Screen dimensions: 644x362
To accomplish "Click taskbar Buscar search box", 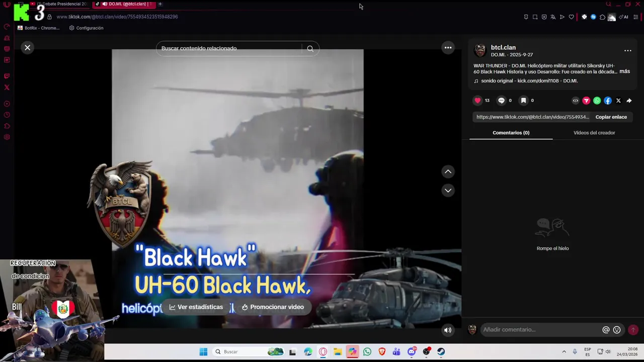I will [249, 352].
